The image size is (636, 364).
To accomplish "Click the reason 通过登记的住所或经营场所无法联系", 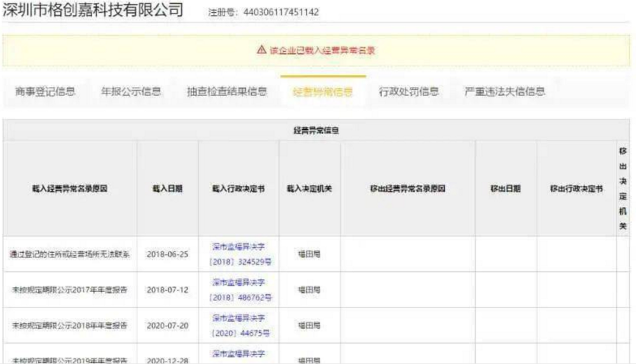I will (x=70, y=255).
